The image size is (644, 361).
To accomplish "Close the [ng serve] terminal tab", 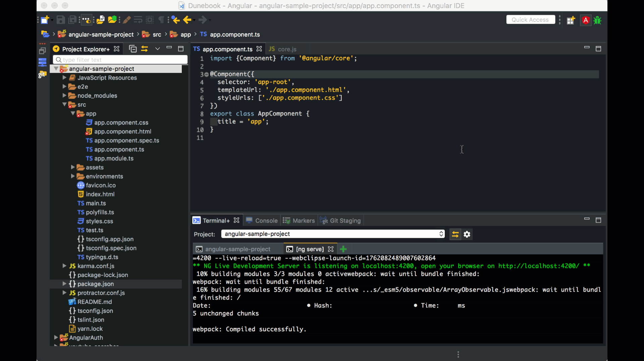I will coord(331,249).
